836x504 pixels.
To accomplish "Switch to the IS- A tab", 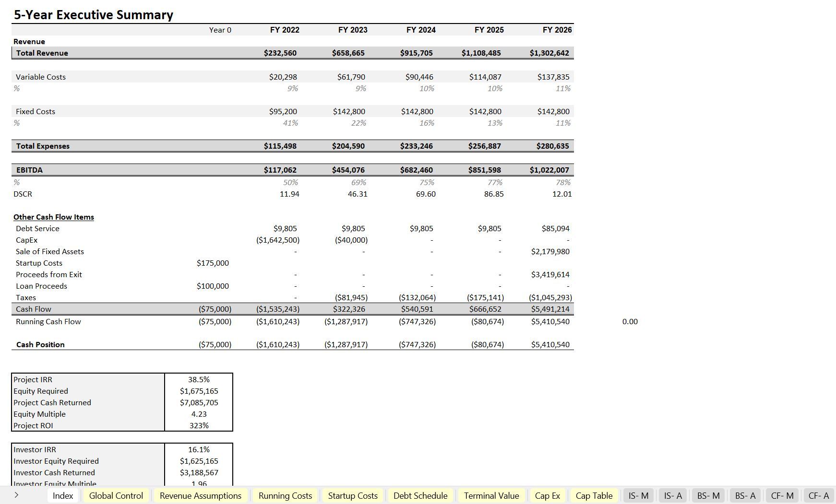I will (x=673, y=496).
